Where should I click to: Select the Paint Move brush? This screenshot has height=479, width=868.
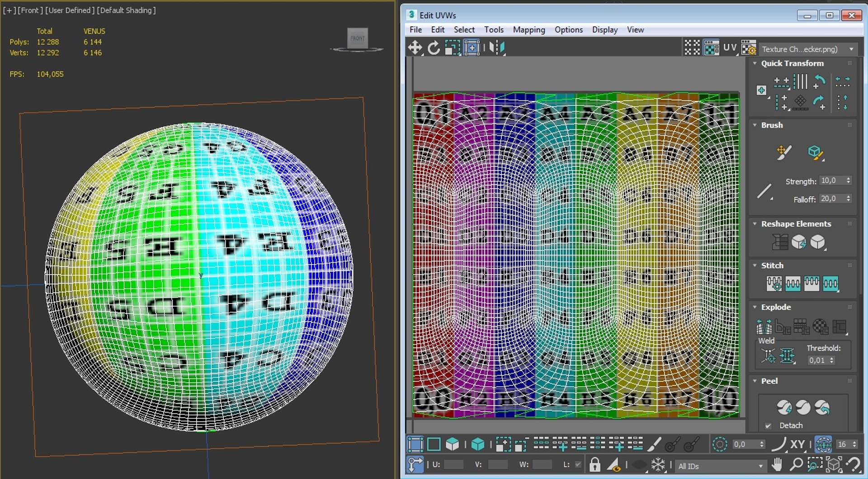(x=784, y=152)
